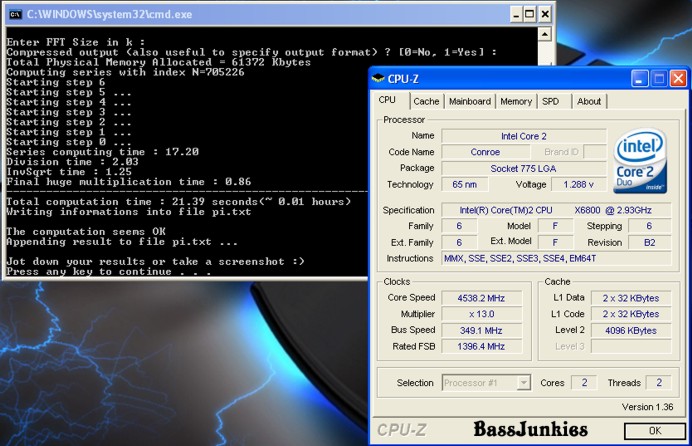Screen dimensions: 692x446
Task: Switch to the Cache tab
Action: click(x=426, y=101)
